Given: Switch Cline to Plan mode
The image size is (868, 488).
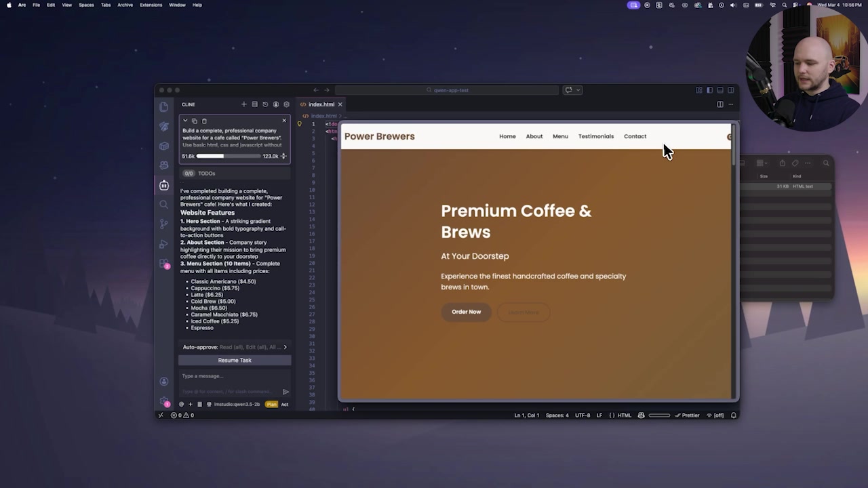Looking at the screenshot, I should [272, 405].
